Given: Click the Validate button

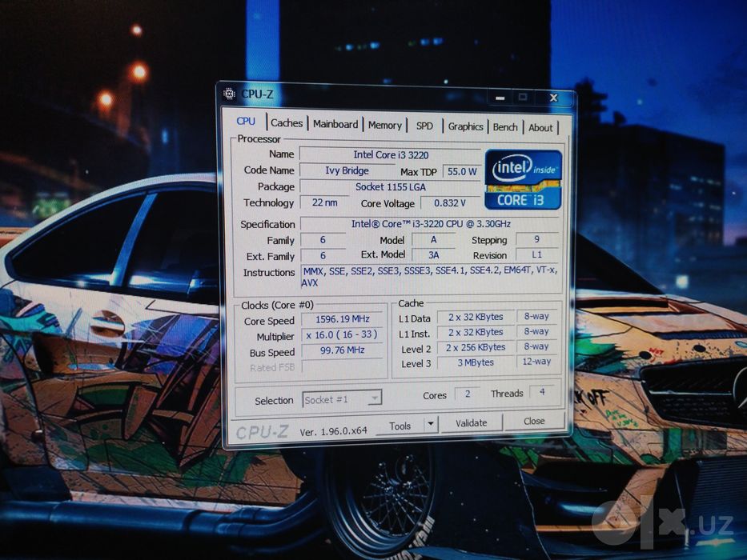Looking at the screenshot, I should 471,423.
